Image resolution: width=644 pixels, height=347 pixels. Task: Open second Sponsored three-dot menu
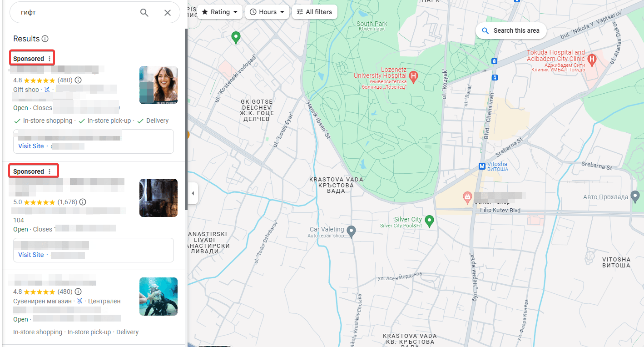[x=50, y=171]
